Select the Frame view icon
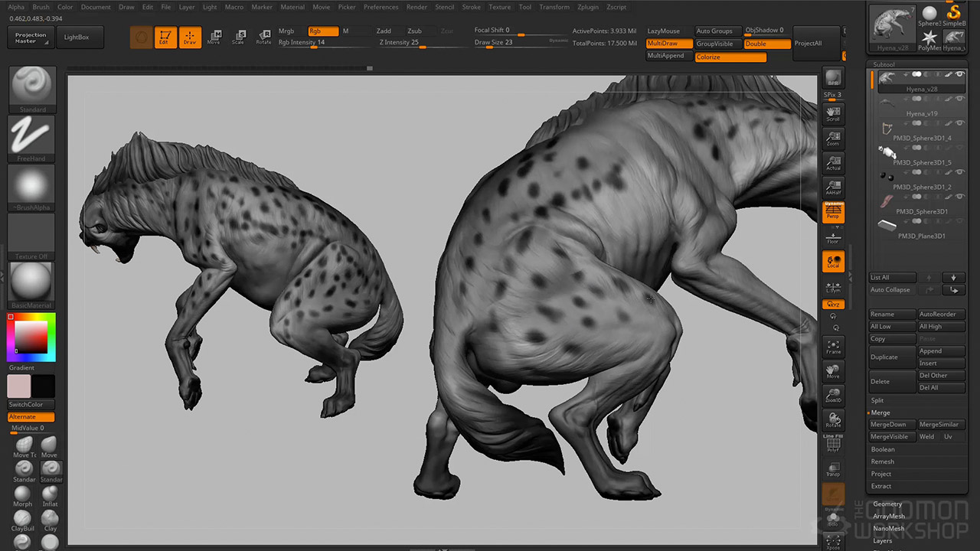The height and width of the screenshot is (551, 980). click(833, 347)
